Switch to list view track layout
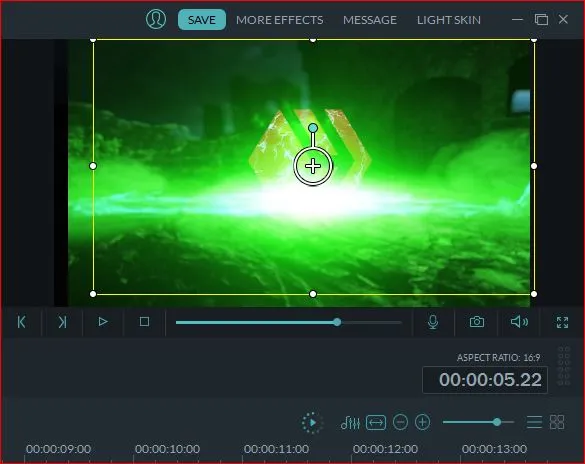This screenshot has width=585, height=464. point(534,422)
